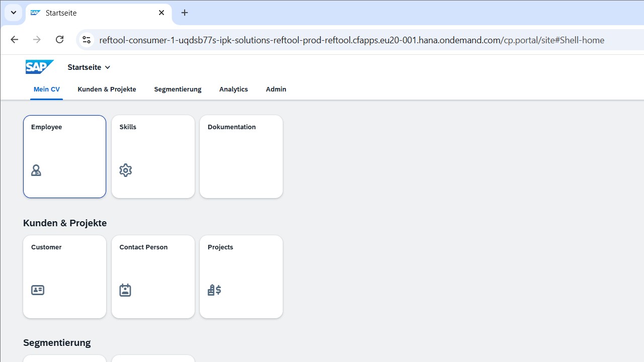Open the Dokumentation tile
The width and height of the screenshot is (644, 362).
pyautogui.click(x=241, y=156)
